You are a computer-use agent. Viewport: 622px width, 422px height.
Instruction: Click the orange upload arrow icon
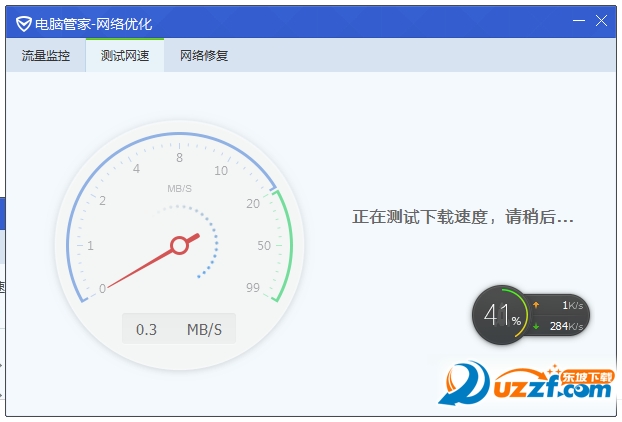536,305
